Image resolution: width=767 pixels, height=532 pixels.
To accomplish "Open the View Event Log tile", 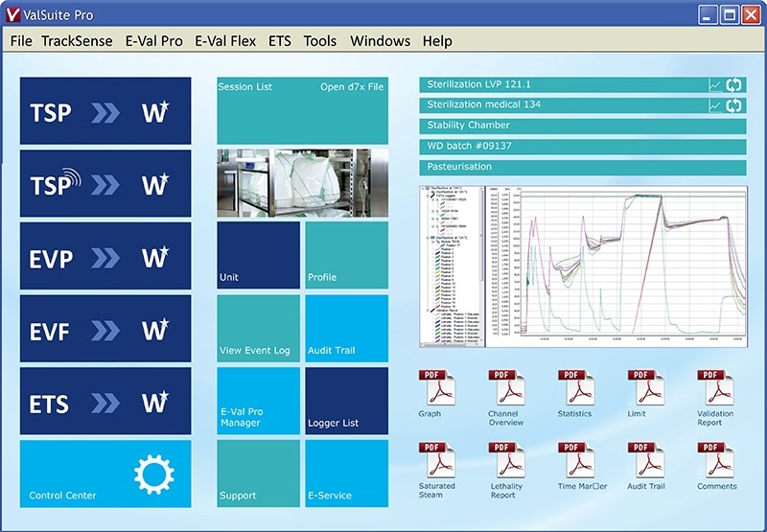I will (258, 329).
